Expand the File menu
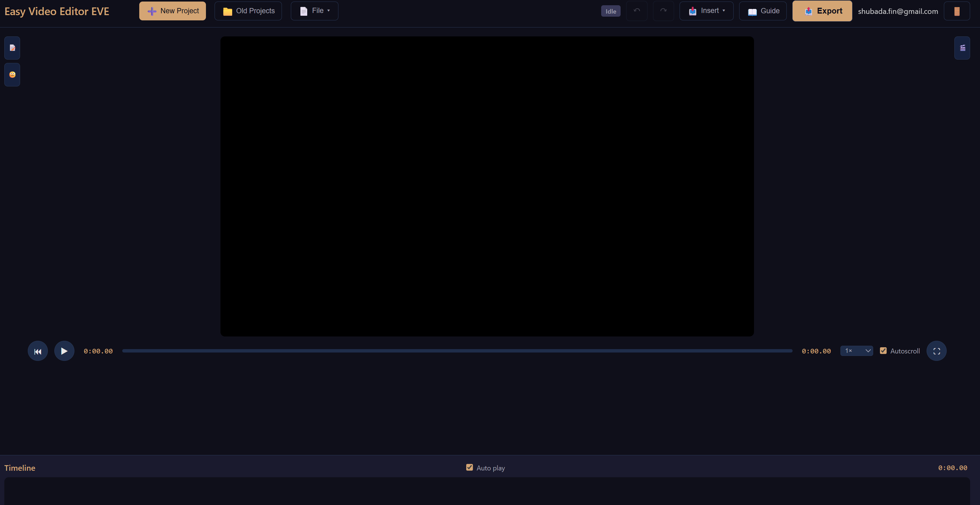Viewport: 980px width, 505px height. [x=315, y=11]
